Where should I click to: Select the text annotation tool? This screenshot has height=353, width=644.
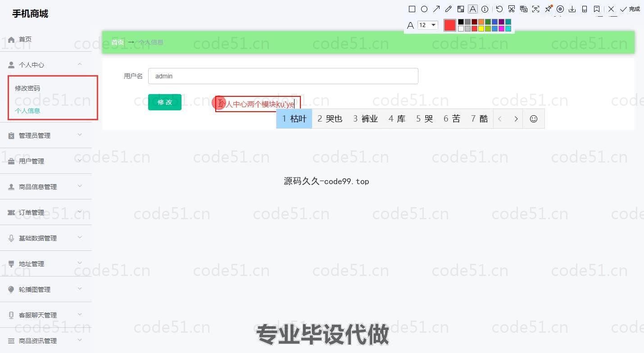pyautogui.click(x=472, y=9)
